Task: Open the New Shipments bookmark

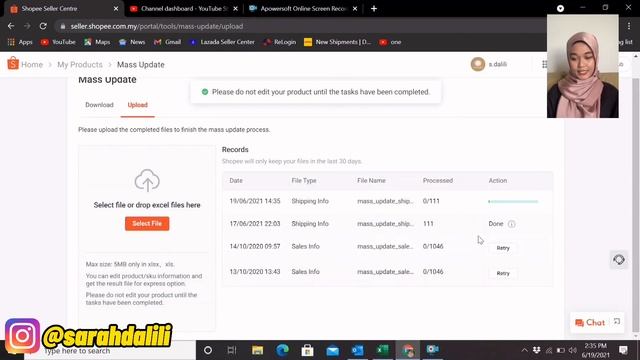Action: click(338, 42)
